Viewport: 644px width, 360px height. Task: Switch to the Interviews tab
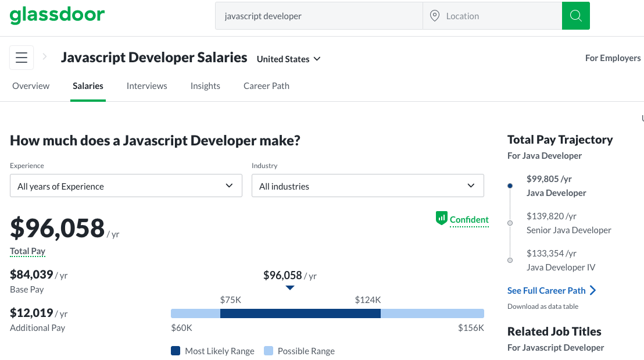pyautogui.click(x=146, y=86)
